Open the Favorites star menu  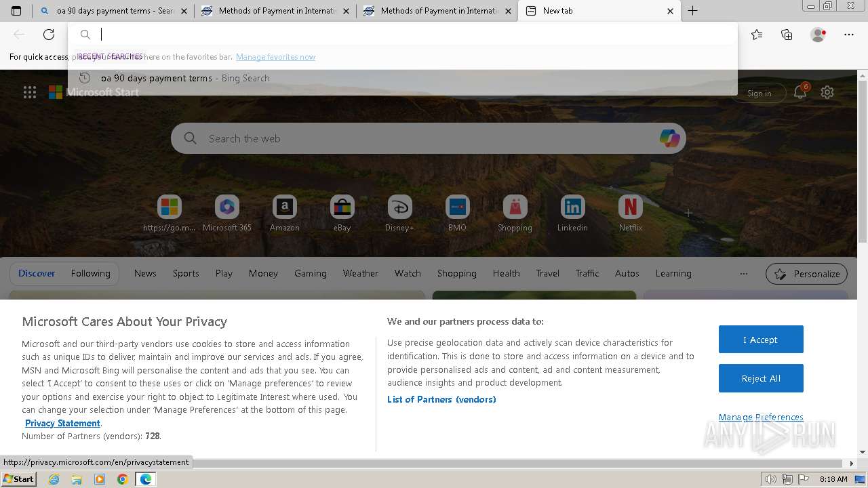(x=757, y=35)
